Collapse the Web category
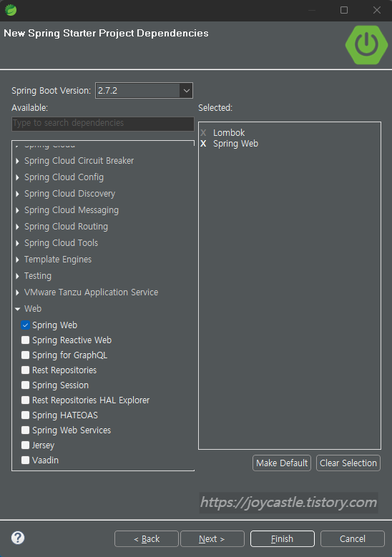This screenshot has height=557, width=392. coord(17,309)
